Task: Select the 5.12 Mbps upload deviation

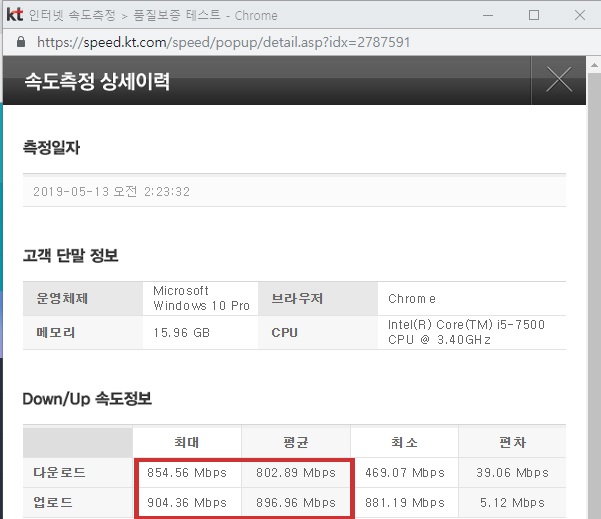Action: pos(512,503)
